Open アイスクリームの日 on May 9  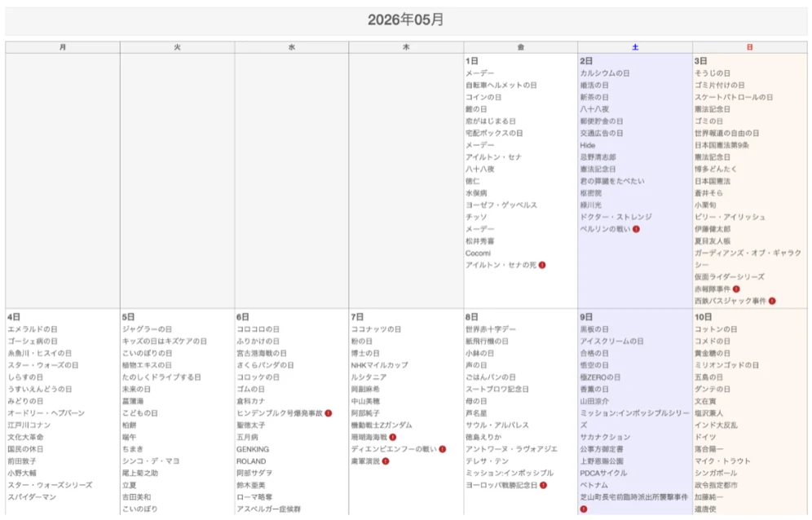611,342
